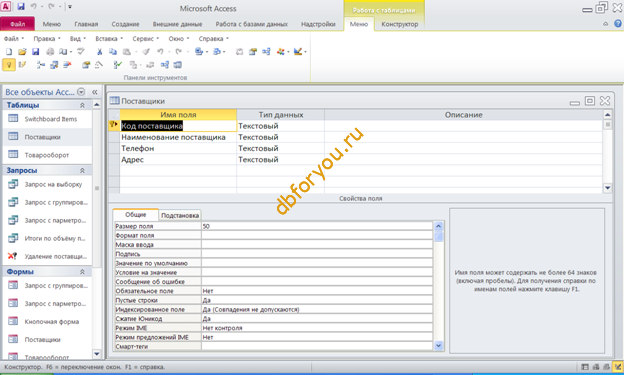Click the Телефон field name cell
This screenshot has width=624, height=375.
click(x=178, y=148)
